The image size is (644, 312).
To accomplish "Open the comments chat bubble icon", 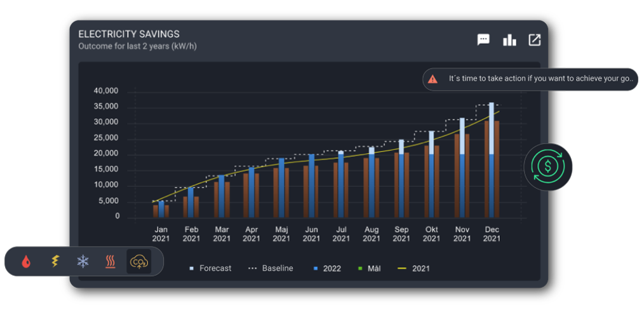I will tap(483, 40).
